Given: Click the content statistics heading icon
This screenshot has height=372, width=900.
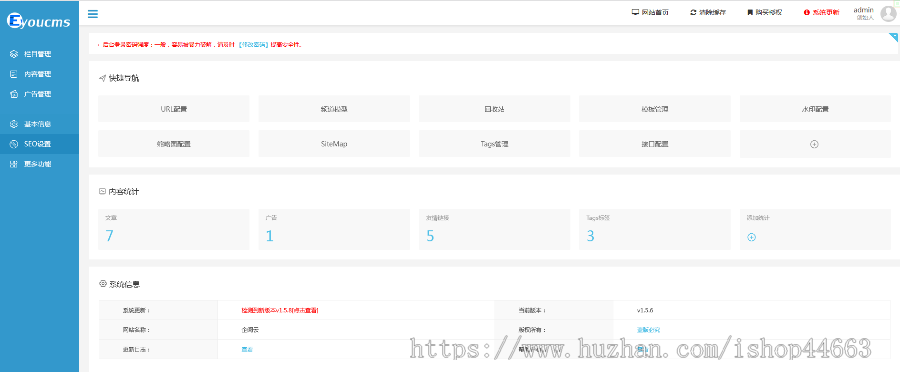Looking at the screenshot, I should click(x=102, y=191).
